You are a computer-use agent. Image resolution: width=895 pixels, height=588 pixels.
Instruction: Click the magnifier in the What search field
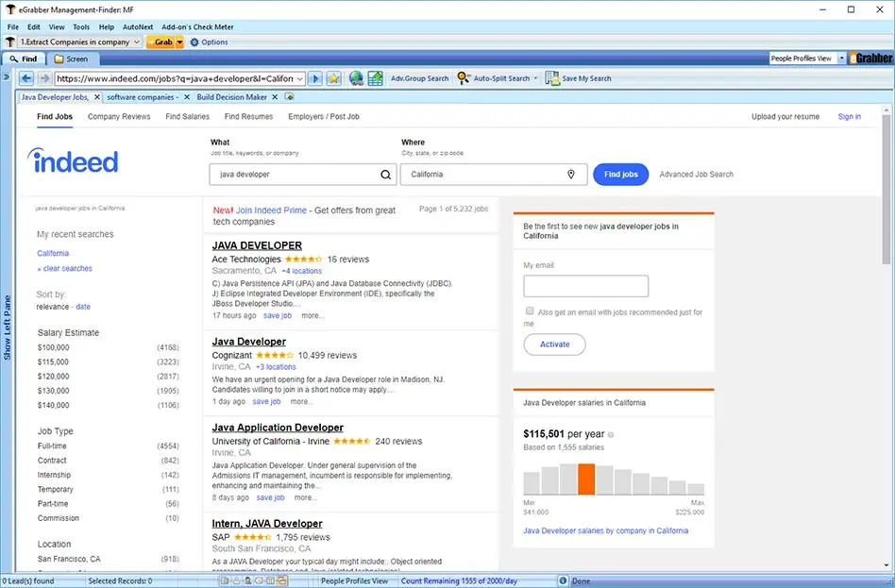[386, 175]
